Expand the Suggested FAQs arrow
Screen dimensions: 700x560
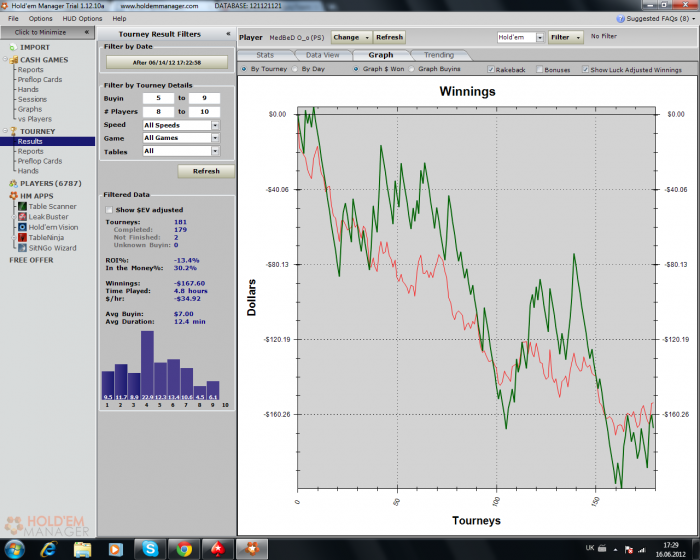click(694, 19)
